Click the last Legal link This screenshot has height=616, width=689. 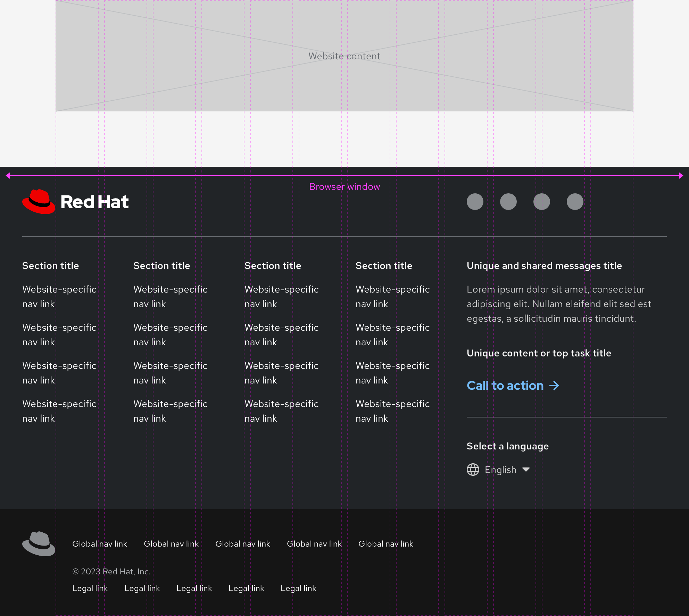coord(298,588)
